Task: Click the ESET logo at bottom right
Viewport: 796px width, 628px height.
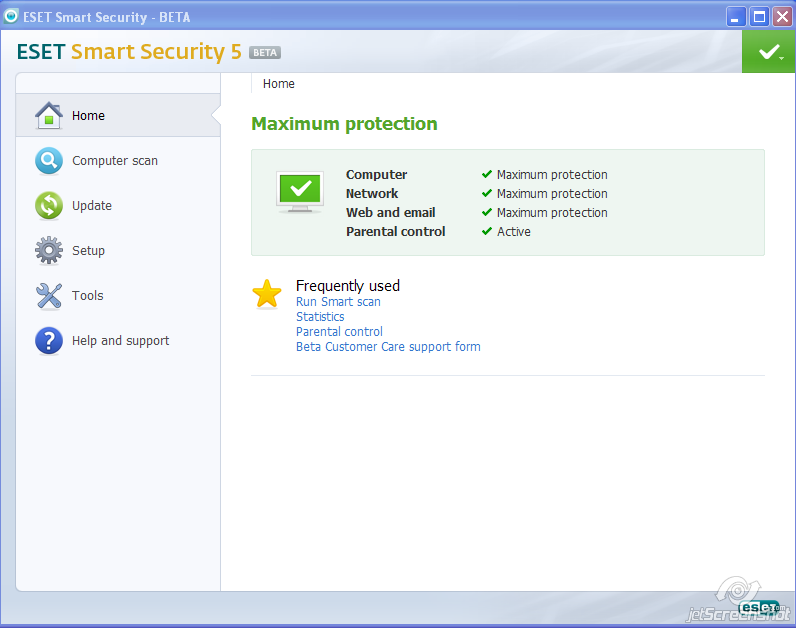Action: (758, 607)
